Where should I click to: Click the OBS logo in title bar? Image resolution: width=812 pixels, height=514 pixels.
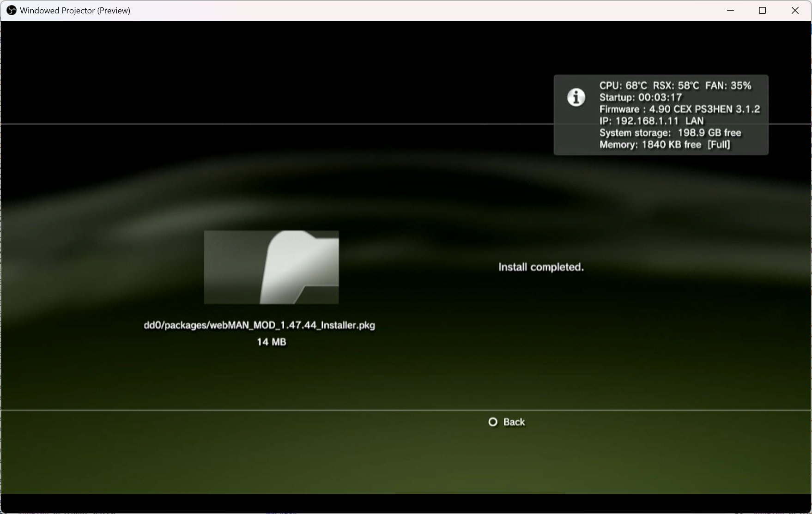pos(11,10)
